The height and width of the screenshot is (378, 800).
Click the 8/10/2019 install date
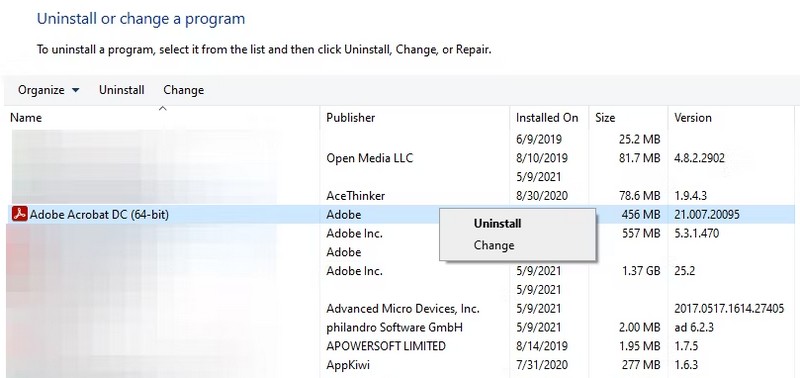541,158
